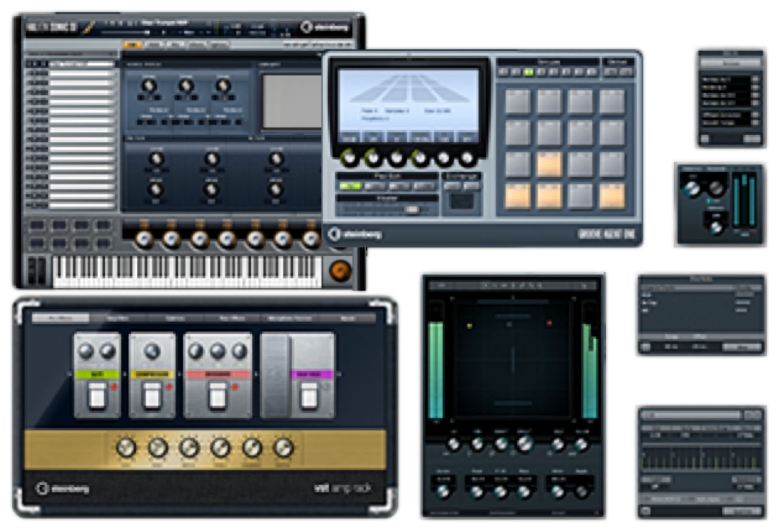Viewport: 779px width, 532px height.
Task: Click the Groove Agent slider handle under Play/Edit buttons
Action: 412,209
